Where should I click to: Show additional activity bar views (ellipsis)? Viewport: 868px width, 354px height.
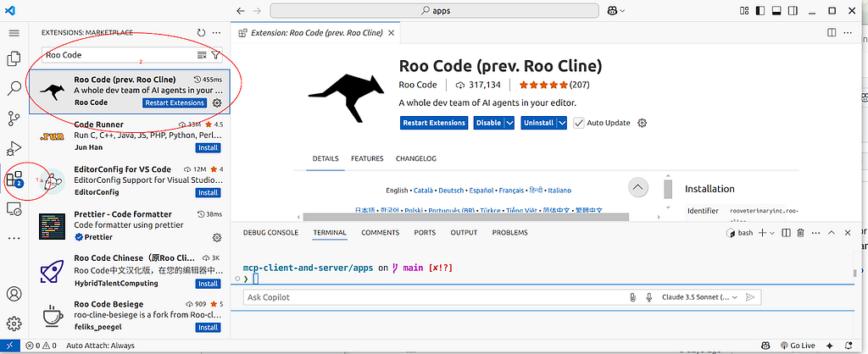[14, 238]
